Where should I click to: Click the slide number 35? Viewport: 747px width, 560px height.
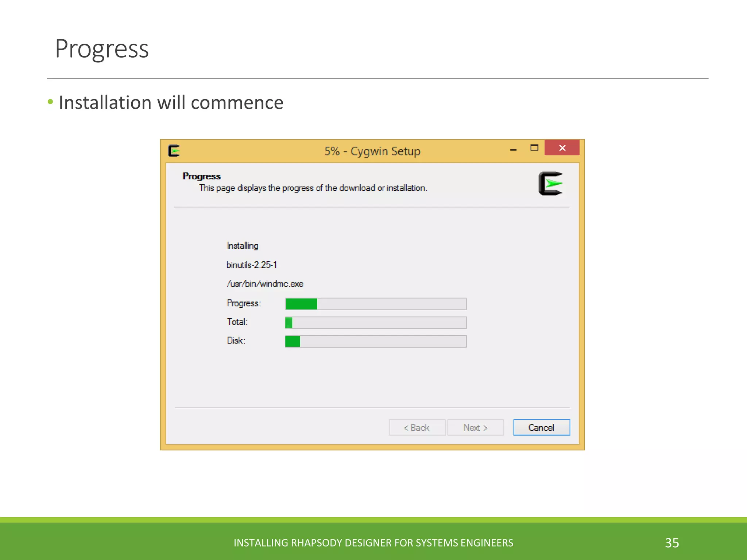pyautogui.click(x=672, y=543)
